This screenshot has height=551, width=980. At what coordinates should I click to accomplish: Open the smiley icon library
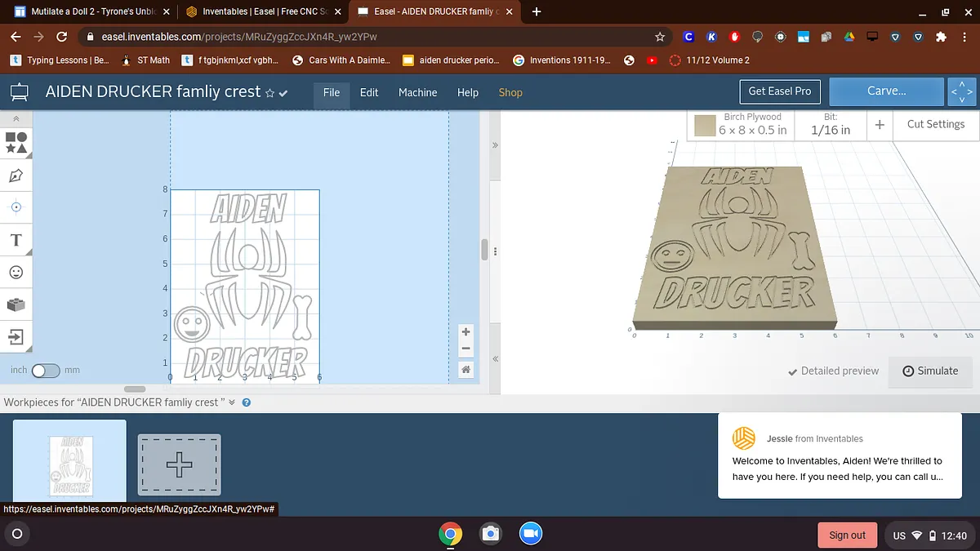point(16,272)
